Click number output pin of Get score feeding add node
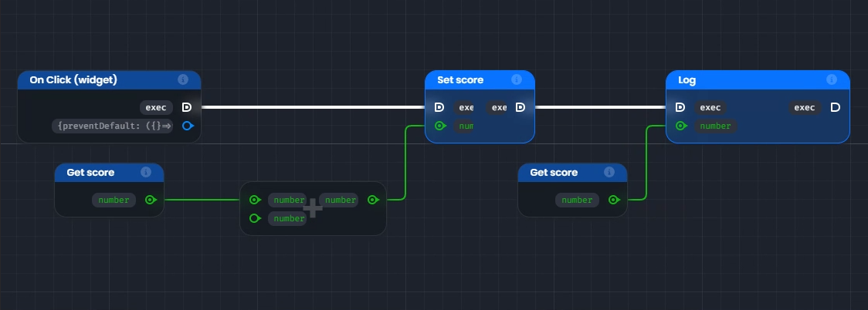868x310 pixels. click(x=151, y=200)
